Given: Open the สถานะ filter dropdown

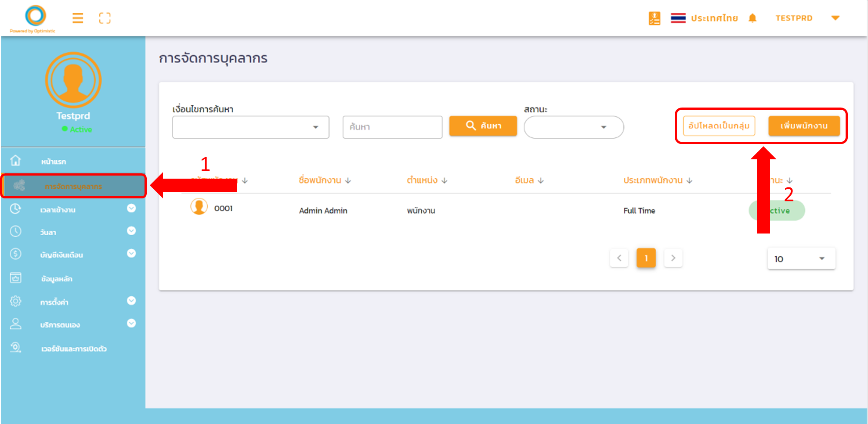Looking at the screenshot, I should click(573, 127).
